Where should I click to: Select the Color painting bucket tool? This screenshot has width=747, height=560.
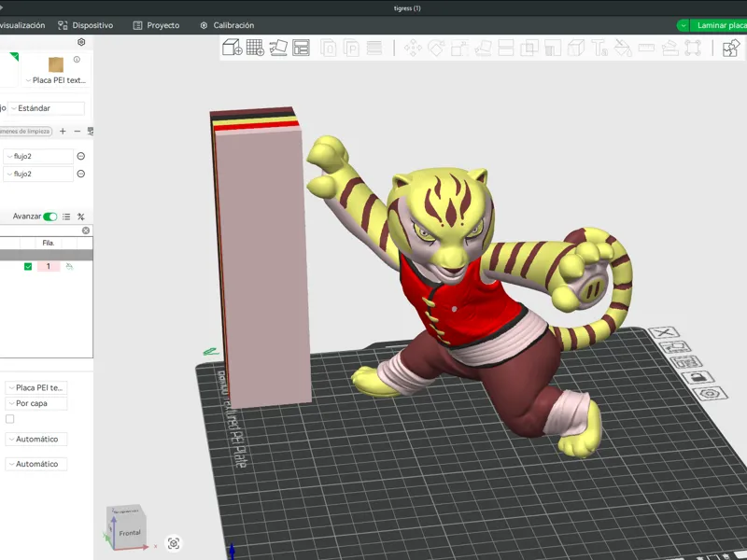pos(623,49)
